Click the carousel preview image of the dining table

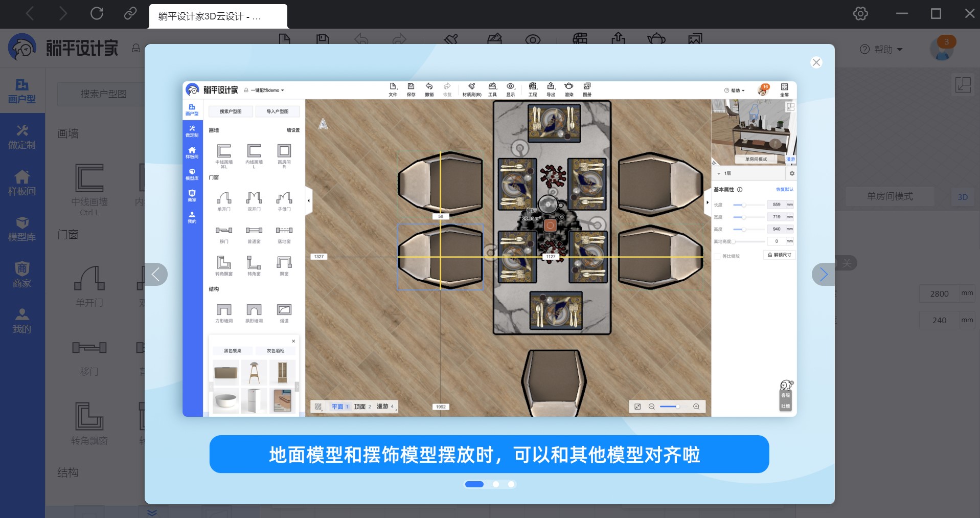point(490,249)
